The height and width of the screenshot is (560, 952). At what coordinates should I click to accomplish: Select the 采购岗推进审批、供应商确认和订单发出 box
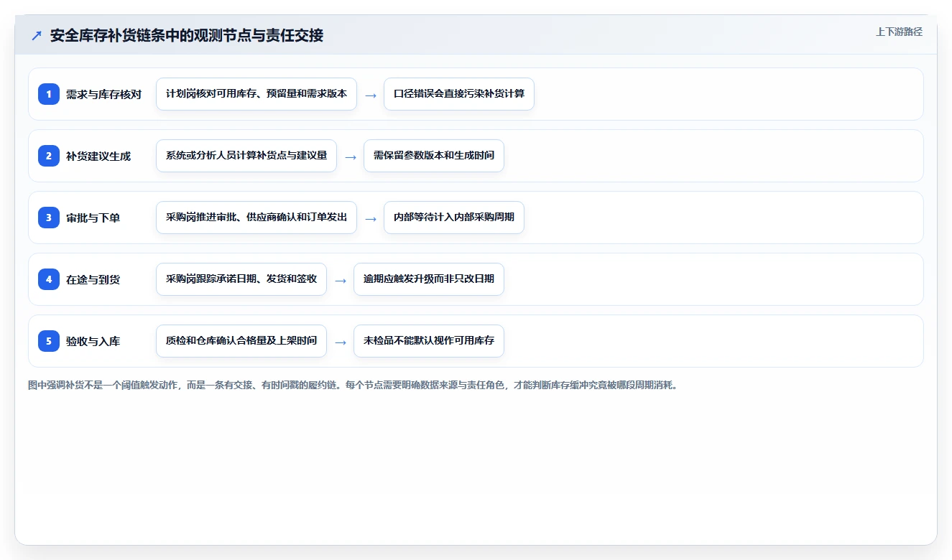(257, 218)
